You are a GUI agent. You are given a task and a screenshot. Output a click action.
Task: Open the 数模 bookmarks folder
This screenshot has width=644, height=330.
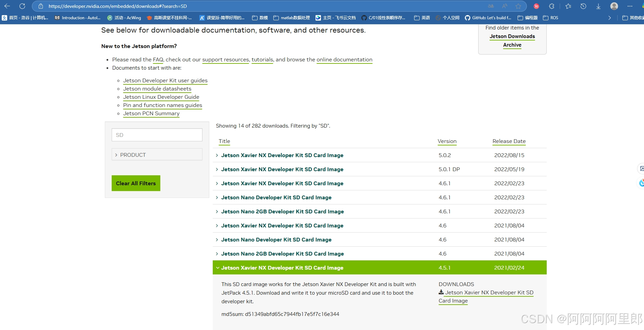(260, 18)
